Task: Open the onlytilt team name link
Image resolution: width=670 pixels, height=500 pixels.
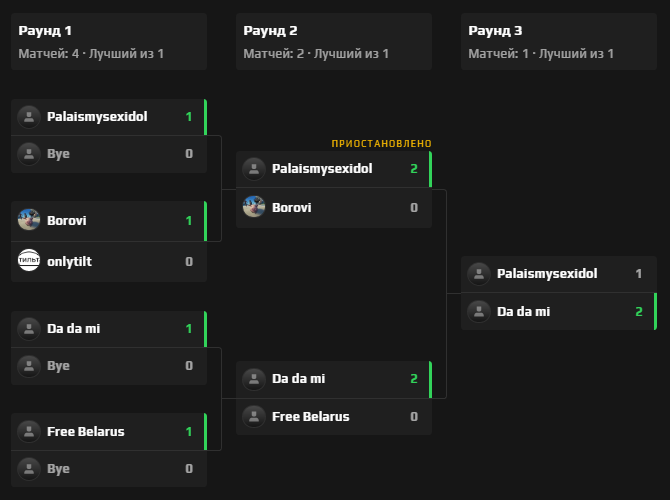Action: click(x=71, y=261)
